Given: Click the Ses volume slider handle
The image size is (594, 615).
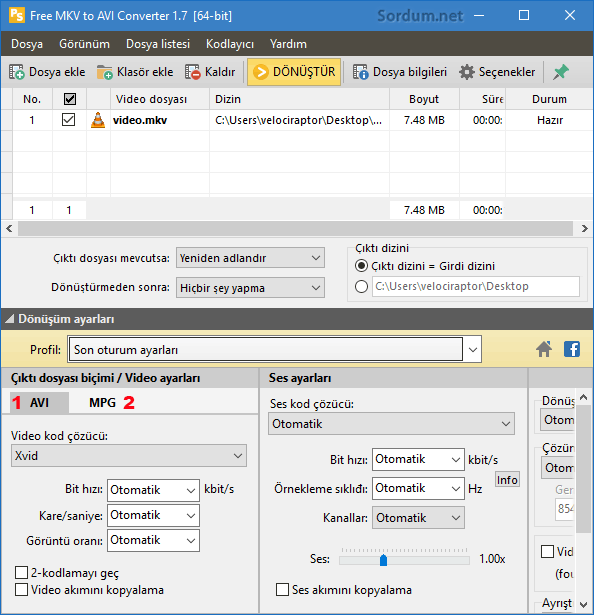Looking at the screenshot, I should click(383, 560).
